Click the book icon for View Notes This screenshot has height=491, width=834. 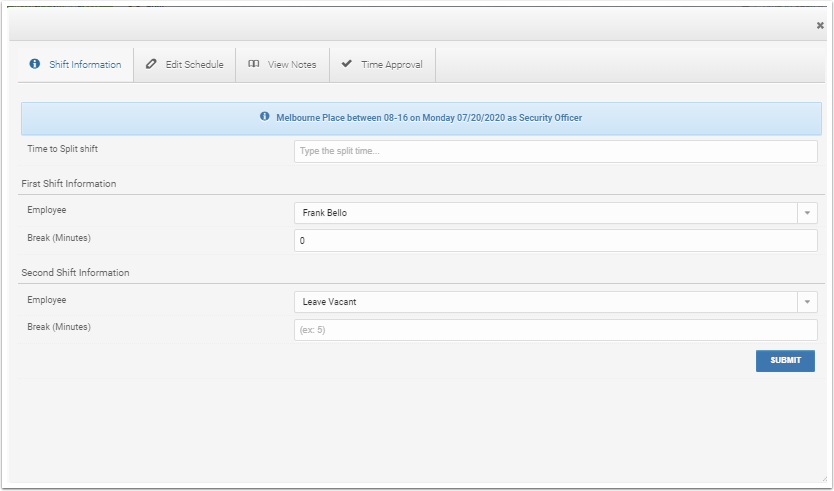[254, 64]
